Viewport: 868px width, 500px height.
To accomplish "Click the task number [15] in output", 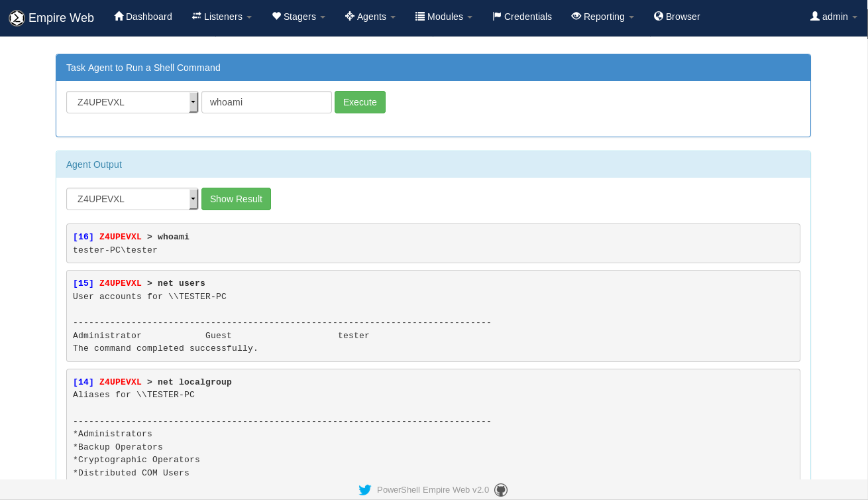I will [83, 283].
